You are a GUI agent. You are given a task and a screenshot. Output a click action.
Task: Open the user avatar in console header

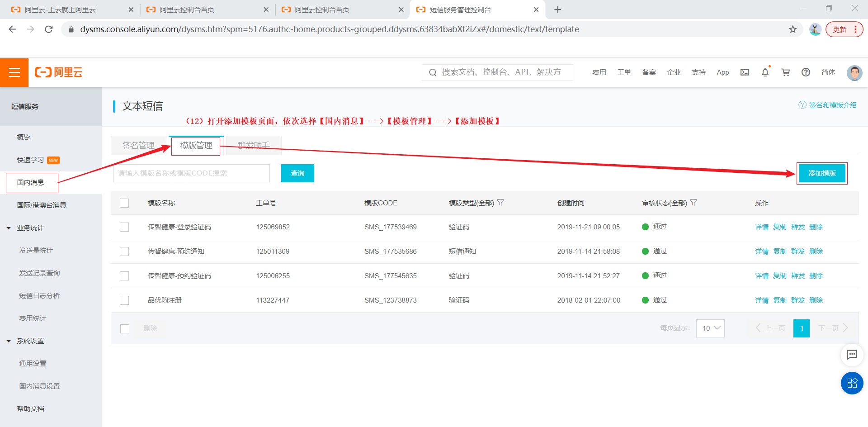pyautogui.click(x=854, y=72)
